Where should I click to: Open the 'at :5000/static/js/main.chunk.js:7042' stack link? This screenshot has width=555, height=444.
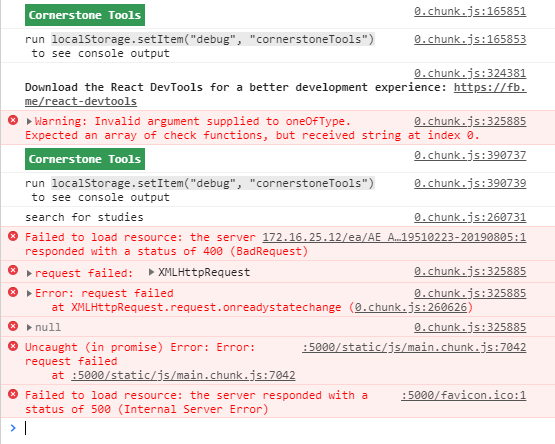(183, 375)
